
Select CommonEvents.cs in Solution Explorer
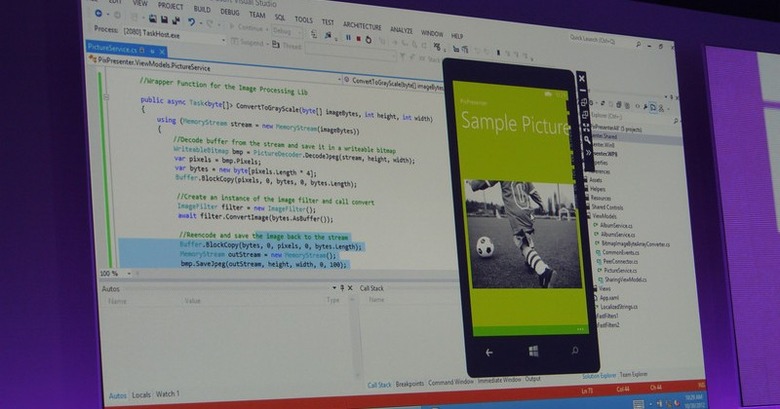click(x=617, y=252)
